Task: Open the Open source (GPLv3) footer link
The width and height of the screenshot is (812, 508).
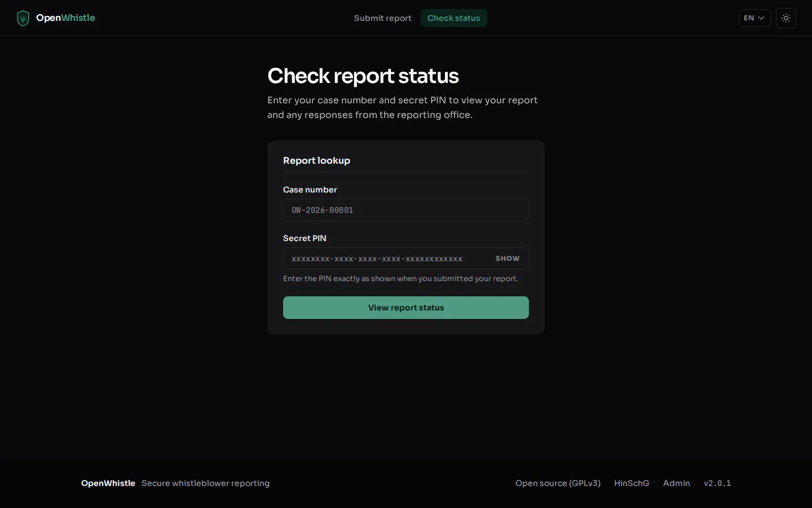Action: point(558,483)
